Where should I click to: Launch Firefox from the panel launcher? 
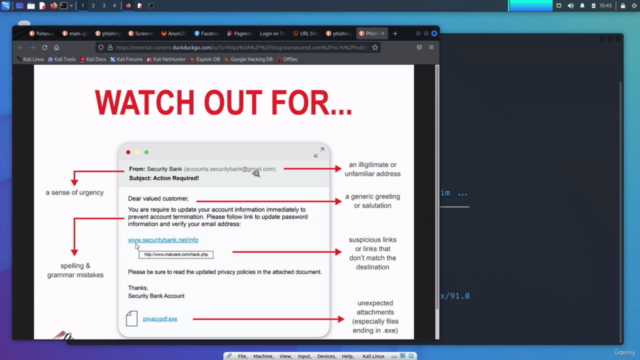click(53, 6)
